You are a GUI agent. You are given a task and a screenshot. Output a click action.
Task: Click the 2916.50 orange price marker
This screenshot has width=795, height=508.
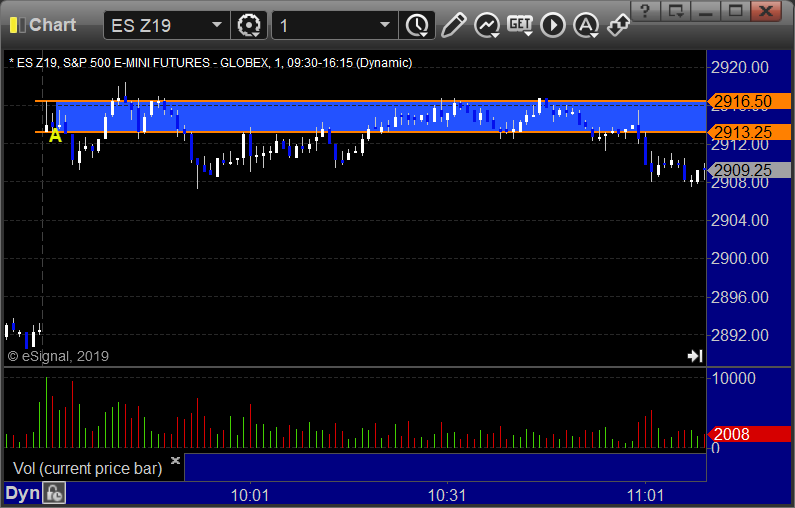(x=748, y=101)
